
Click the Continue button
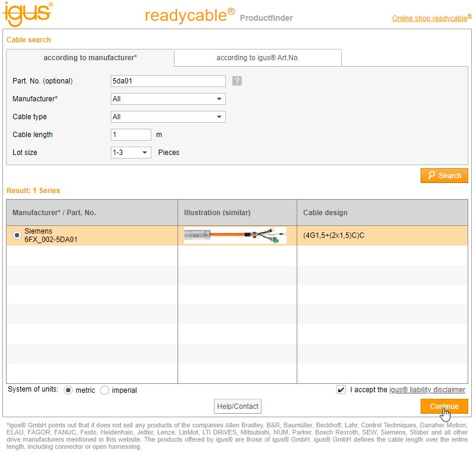pos(444,407)
